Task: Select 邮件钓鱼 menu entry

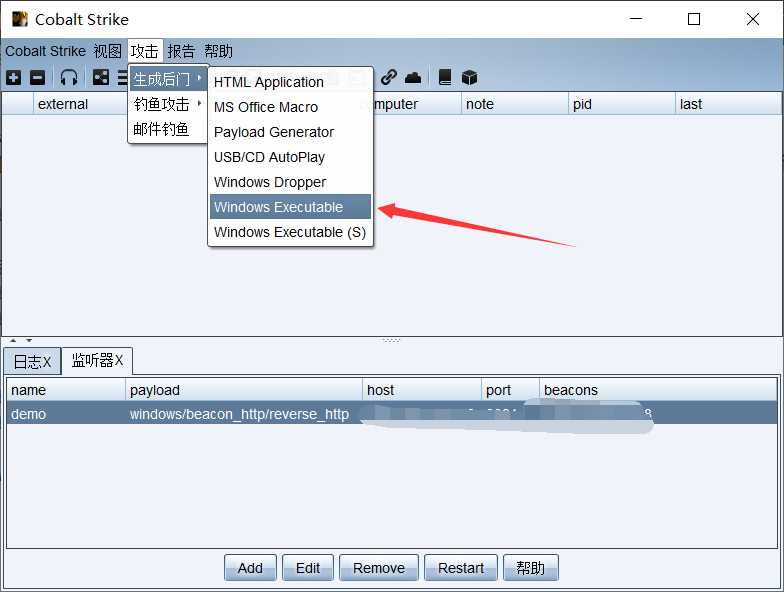Action: tap(168, 129)
